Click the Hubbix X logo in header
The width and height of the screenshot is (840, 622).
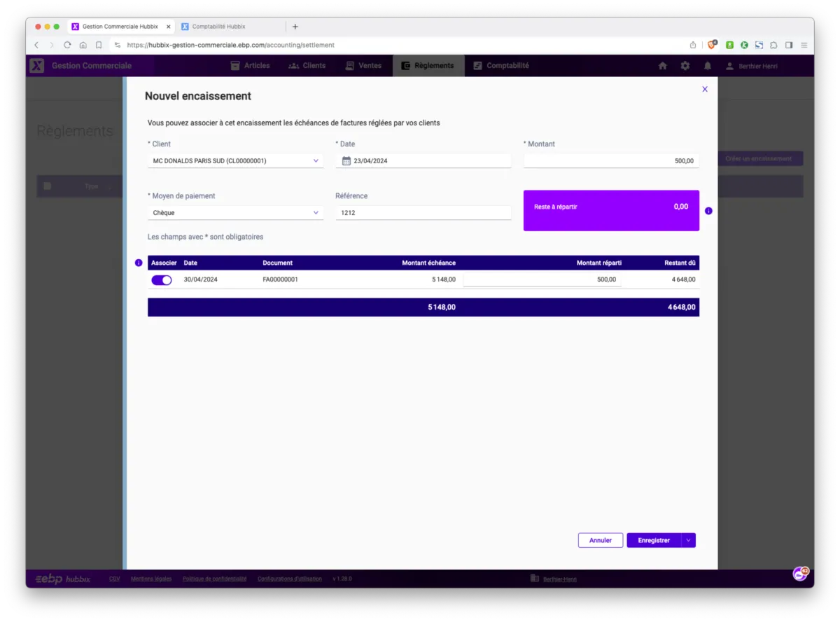[x=37, y=66]
